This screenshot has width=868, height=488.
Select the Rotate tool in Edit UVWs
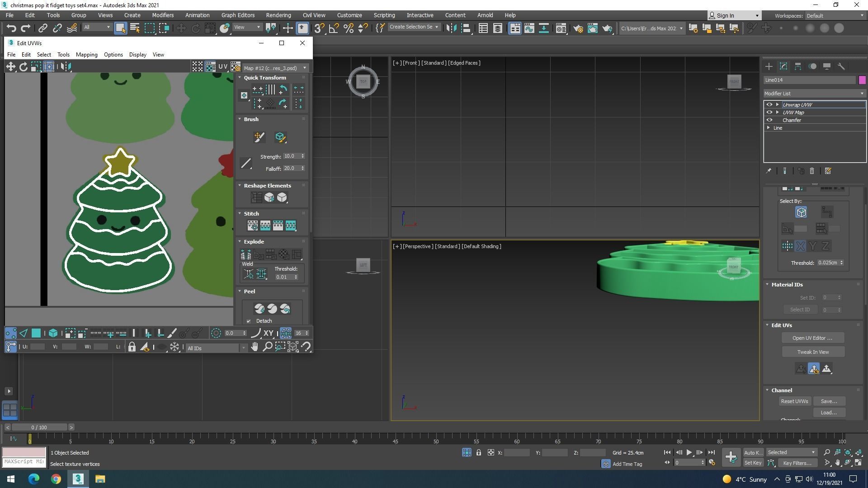23,67
